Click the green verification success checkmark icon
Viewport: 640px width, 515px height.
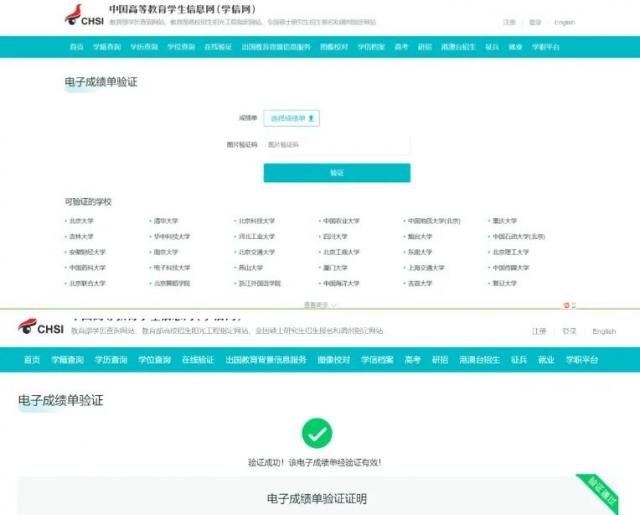pos(318,433)
